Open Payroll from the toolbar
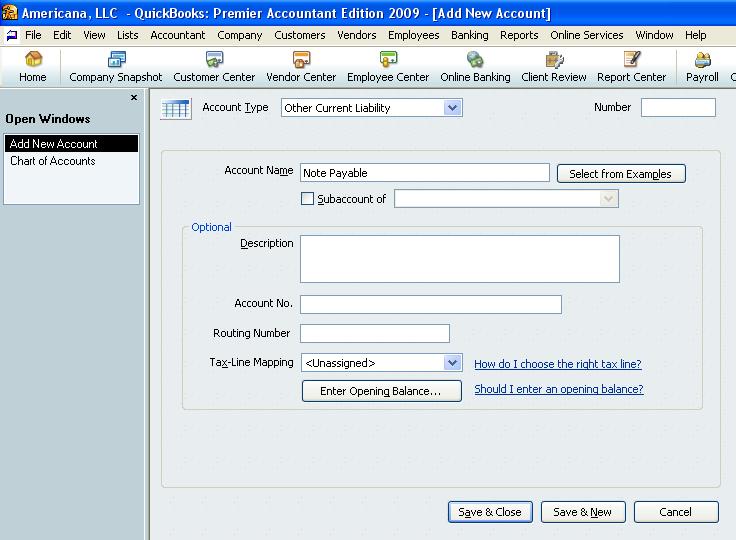736x540 pixels. coord(702,67)
